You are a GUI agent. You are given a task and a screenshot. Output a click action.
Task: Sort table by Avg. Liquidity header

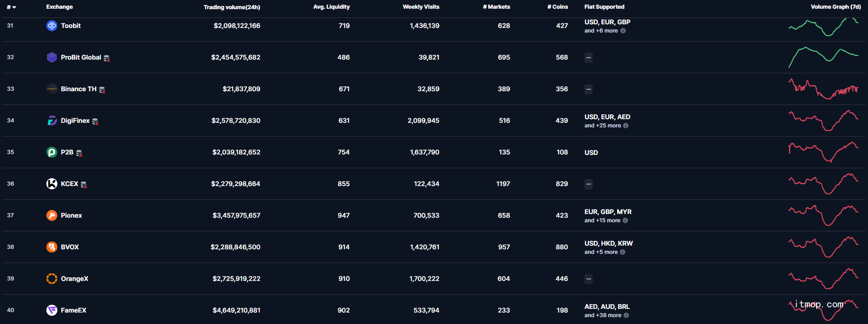[x=331, y=7]
